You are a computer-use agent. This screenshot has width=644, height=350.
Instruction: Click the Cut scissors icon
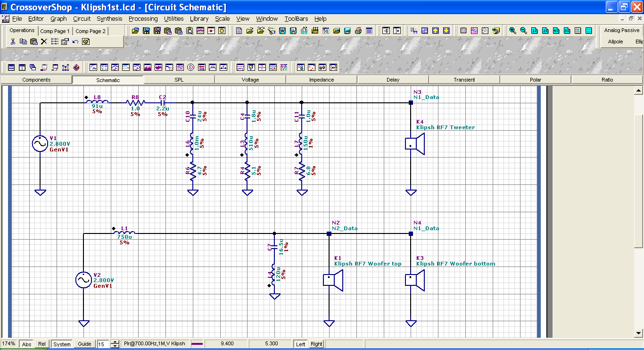point(13,42)
